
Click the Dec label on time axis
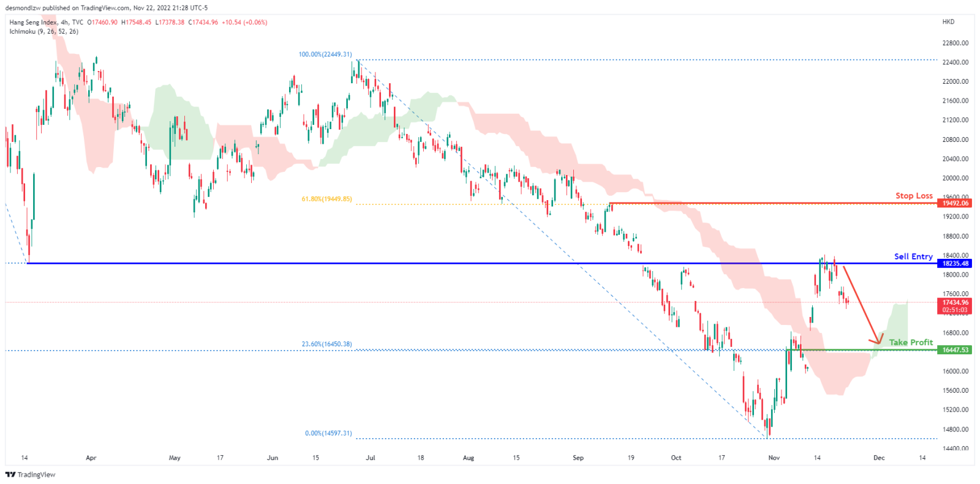click(x=879, y=458)
